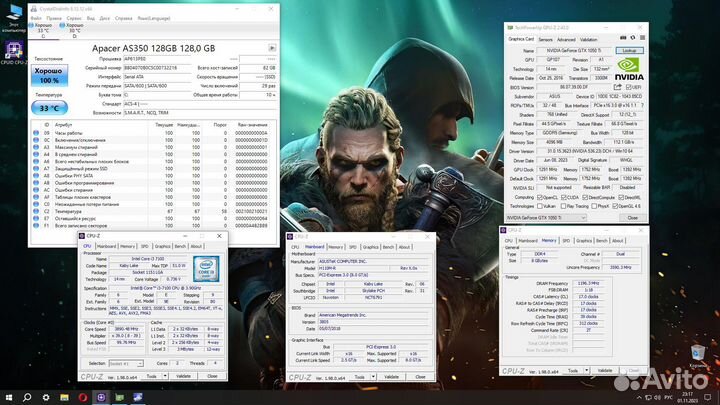Switch to CPU-Z purple taskbar icon

[x=101, y=397]
